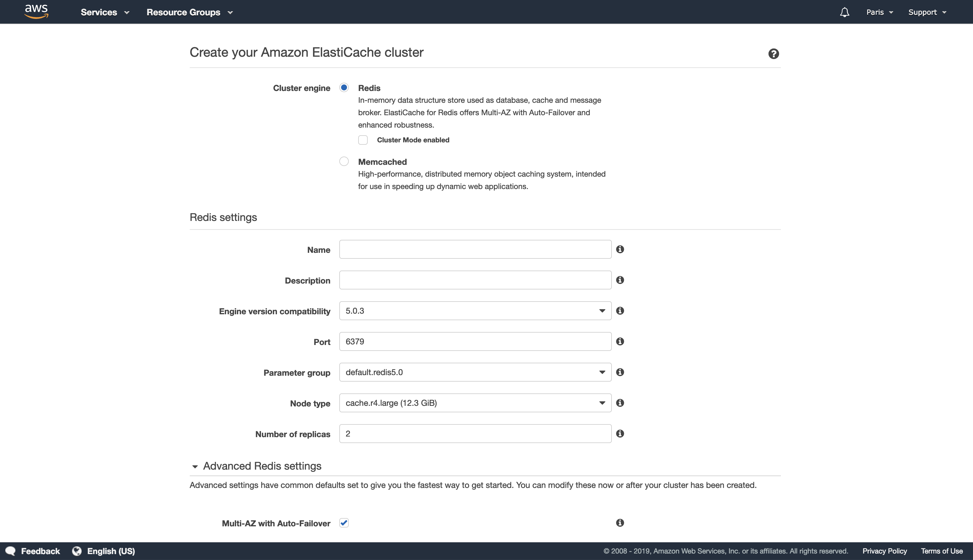
Task: Show info for Engine version compatibility
Action: (620, 311)
